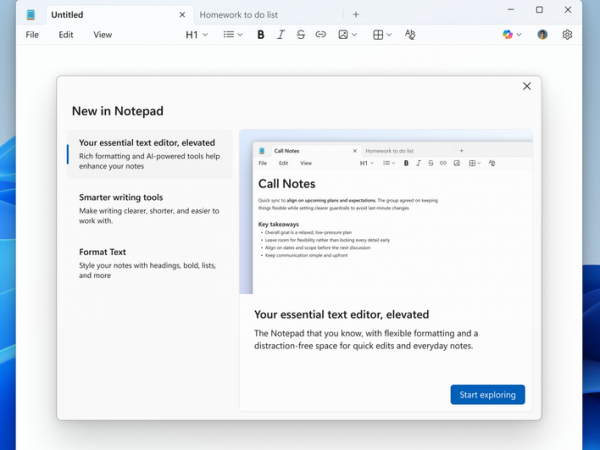This screenshot has width=600, height=450.
Task: Open the list style dropdown
Action: coord(233,35)
